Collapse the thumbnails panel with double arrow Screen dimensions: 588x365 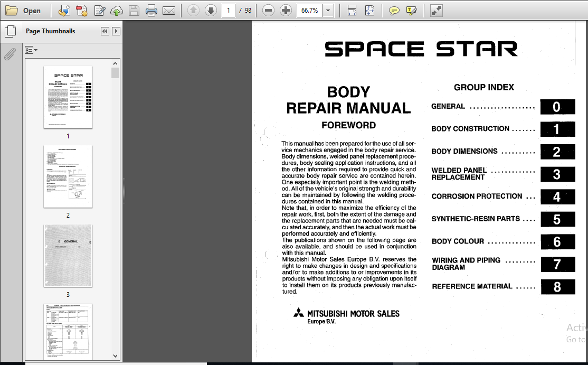pyautogui.click(x=105, y=31)
